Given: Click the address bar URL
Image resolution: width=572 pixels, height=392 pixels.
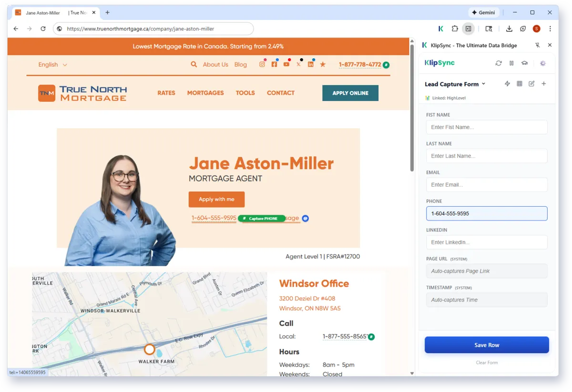Looking at the screenshot, I should (x=141, y=29).
